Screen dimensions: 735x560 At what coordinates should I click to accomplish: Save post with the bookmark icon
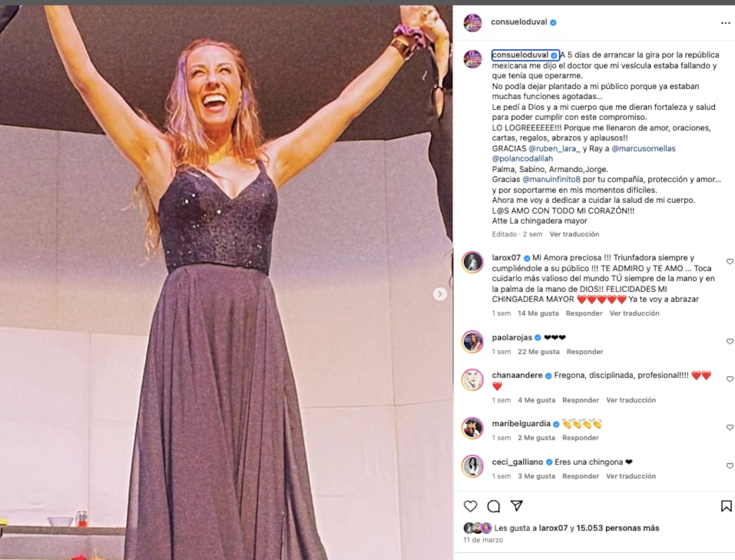726,506
